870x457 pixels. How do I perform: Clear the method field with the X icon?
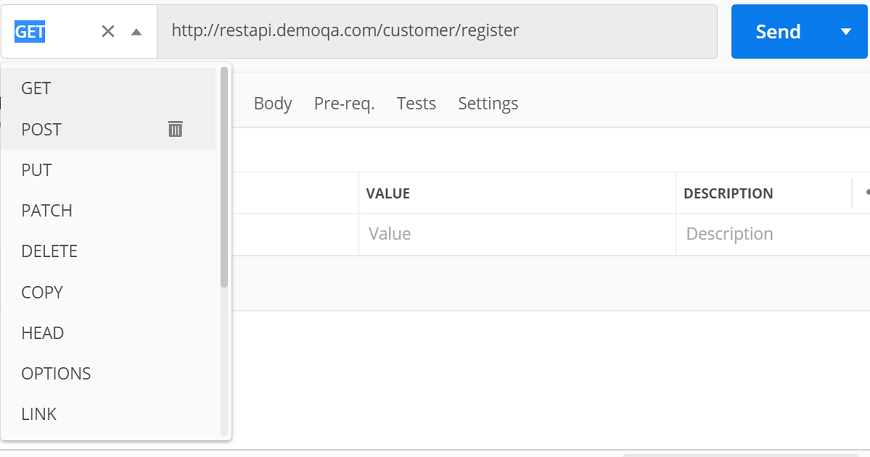(x=108, y=32)
